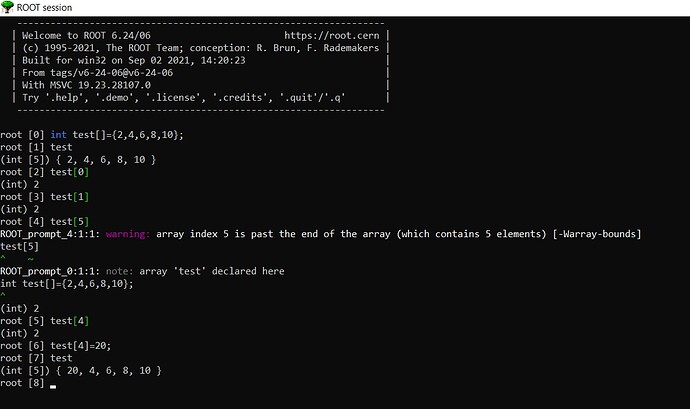Click the ROOT_prompt_0:1:1: location text
The image size is (690, 409).
tap(50, 271)
